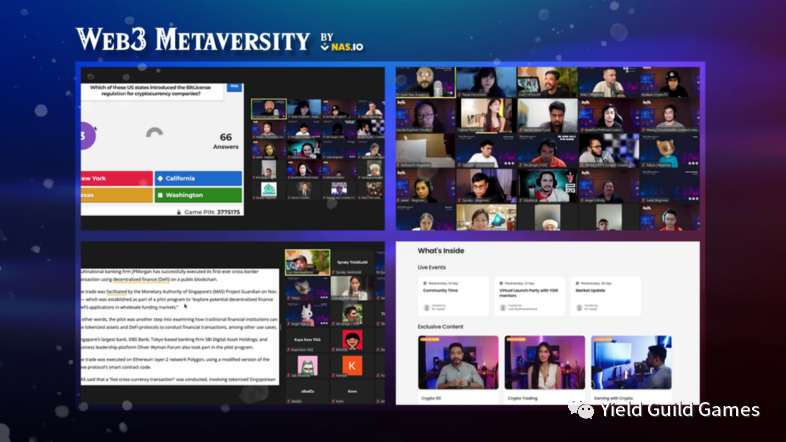786x442 pixels.
Task: Click the blue Skip button on the quiz
Action: [x=234, y=87]
